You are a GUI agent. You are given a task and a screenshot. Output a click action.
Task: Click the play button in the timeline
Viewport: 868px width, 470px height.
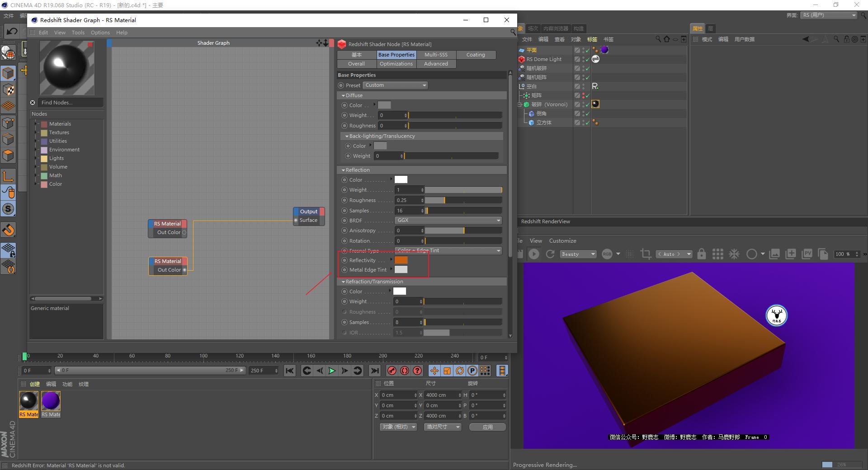332,371
